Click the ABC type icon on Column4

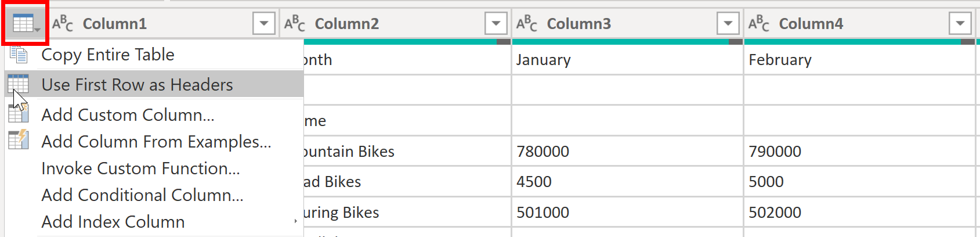point(759,24)
